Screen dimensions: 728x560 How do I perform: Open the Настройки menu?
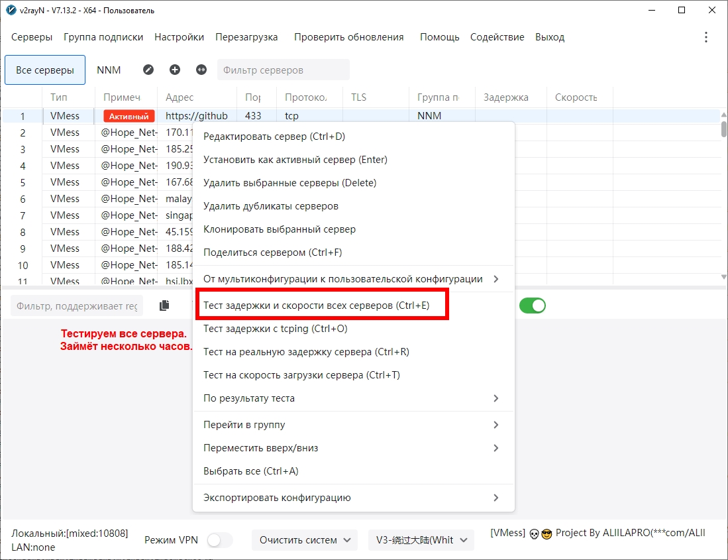180,37
